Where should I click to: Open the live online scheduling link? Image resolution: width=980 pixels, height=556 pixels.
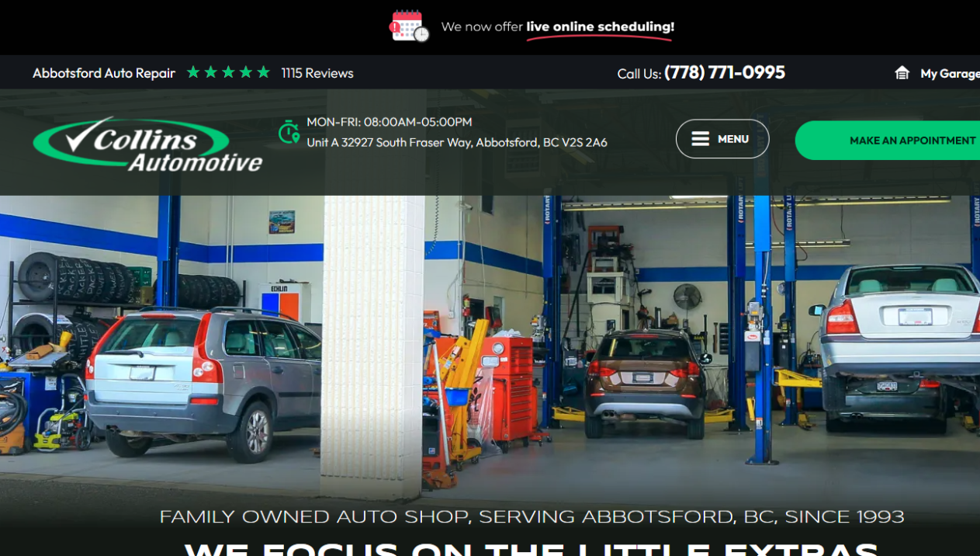[x=600, y=27]
